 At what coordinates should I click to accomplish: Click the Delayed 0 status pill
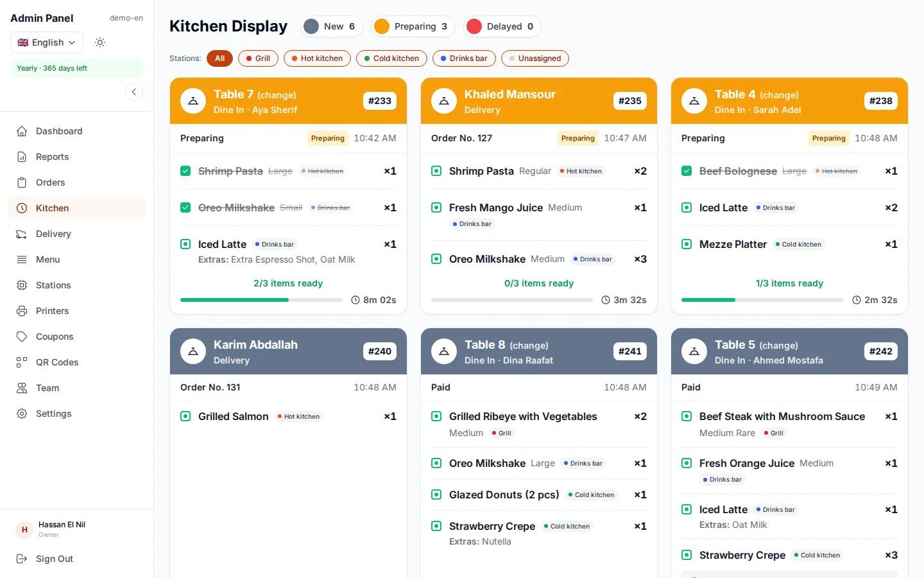click(x=502, y=26)
